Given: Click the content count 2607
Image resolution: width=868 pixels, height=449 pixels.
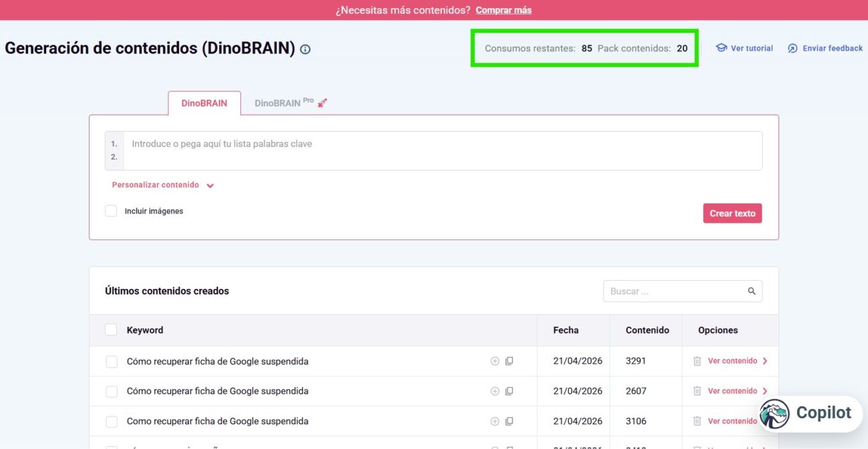Looking at the screenshot, I should pyautogui.click(x=636, y=391).
